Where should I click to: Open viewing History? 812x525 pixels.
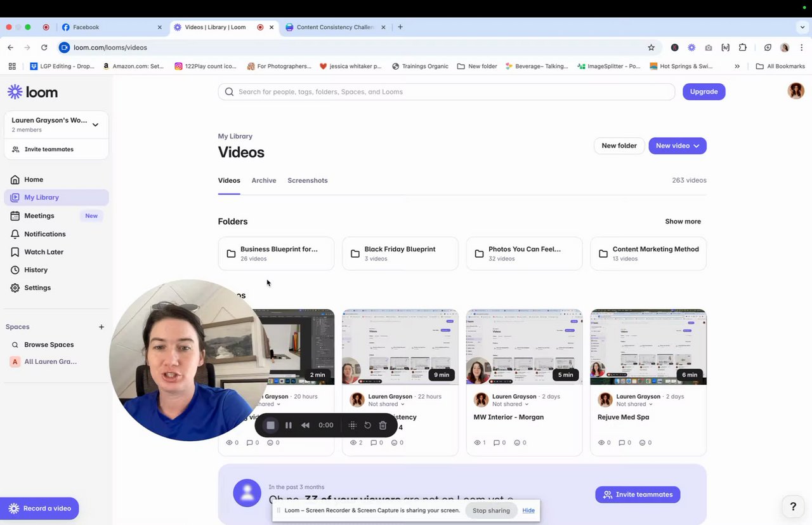pyautogui.click(x=36, y=270)
